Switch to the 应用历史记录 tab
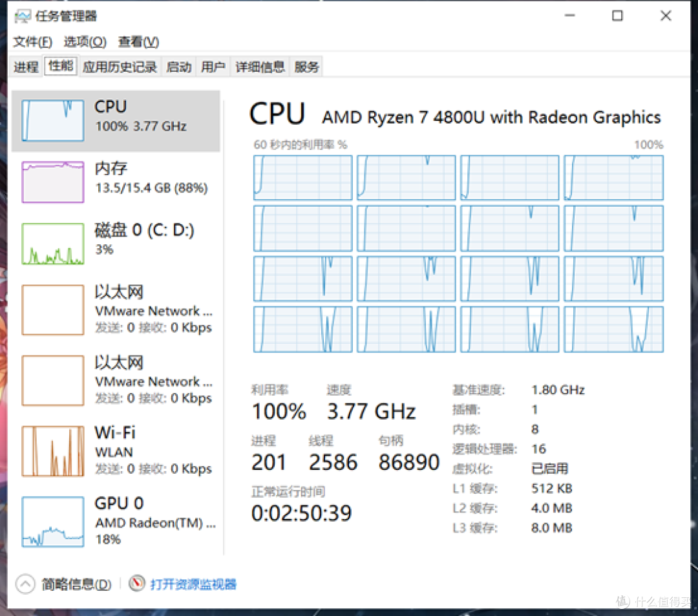 (120, 67)
